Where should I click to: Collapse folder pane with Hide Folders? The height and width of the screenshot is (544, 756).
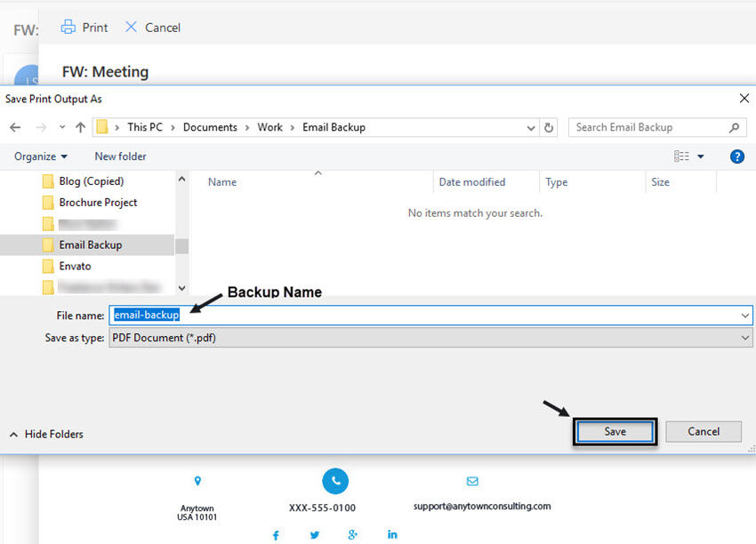46,434
